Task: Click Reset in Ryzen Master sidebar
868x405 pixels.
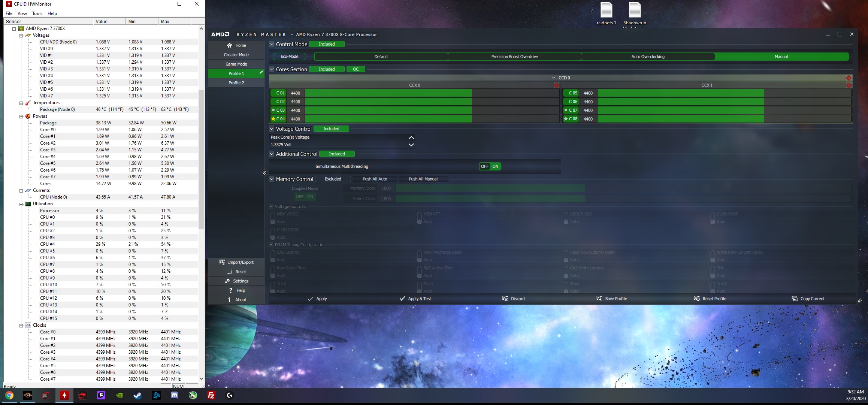Action: tap(236, 272)
